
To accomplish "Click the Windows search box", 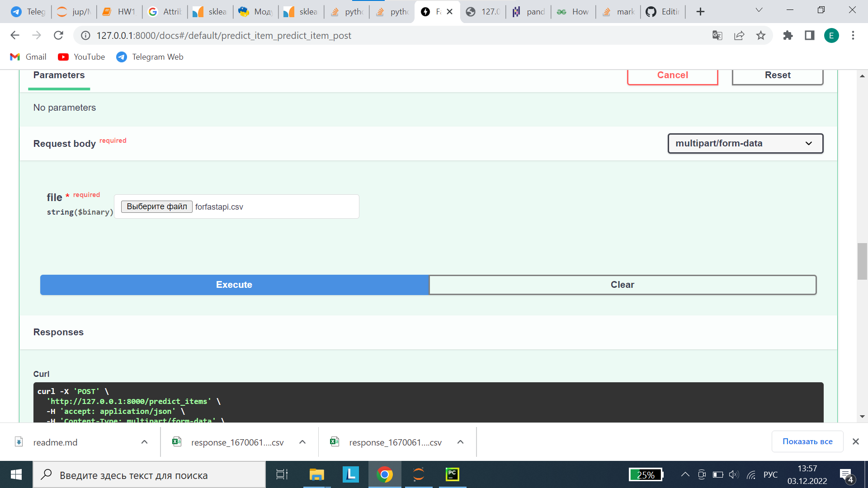I will click(149, 475).
